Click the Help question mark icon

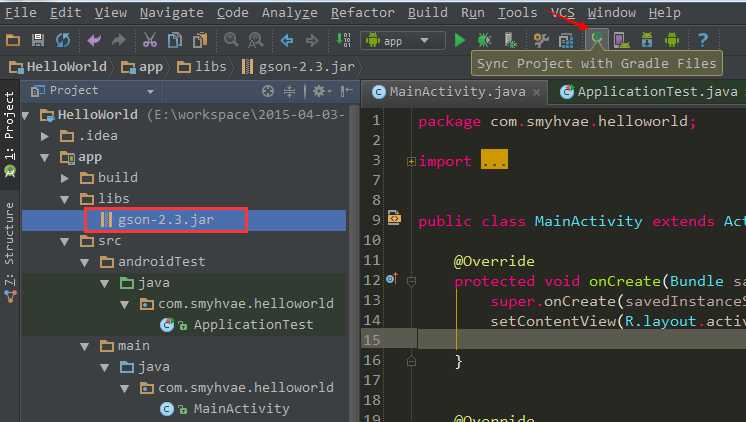click(703, 40)
